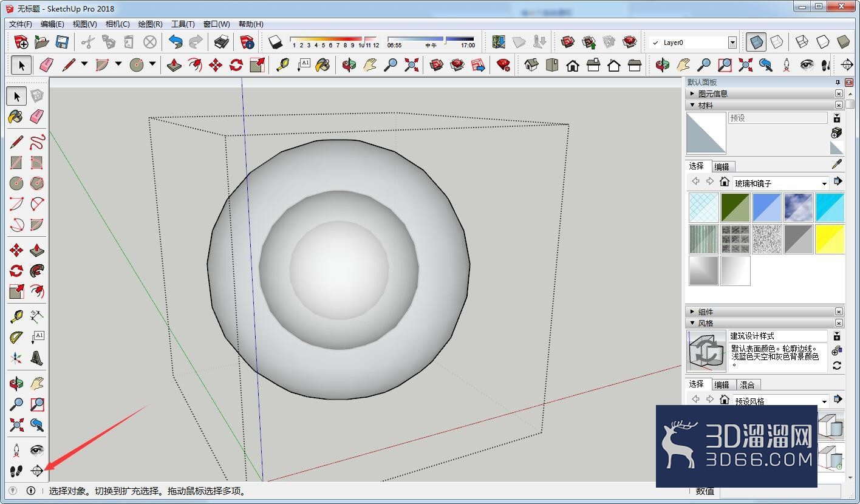Switch to the Iso standard view

coord(531,65)
